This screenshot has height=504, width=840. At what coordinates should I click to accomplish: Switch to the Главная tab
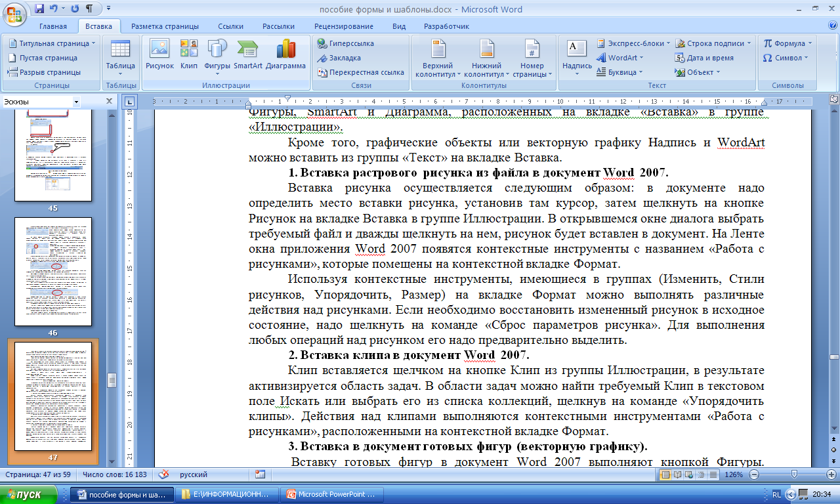[52, 26]
